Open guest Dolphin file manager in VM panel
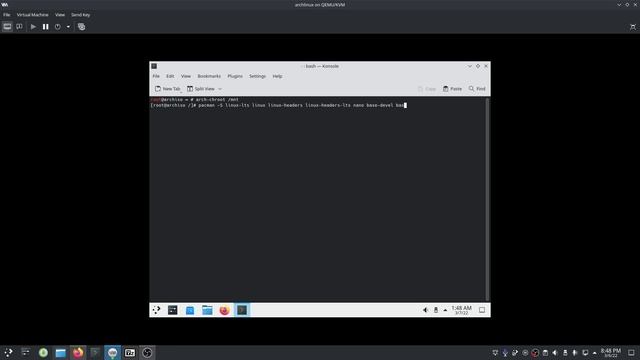Image resolution: width=640 pixels, height=360 pixels. coord(207,310)
